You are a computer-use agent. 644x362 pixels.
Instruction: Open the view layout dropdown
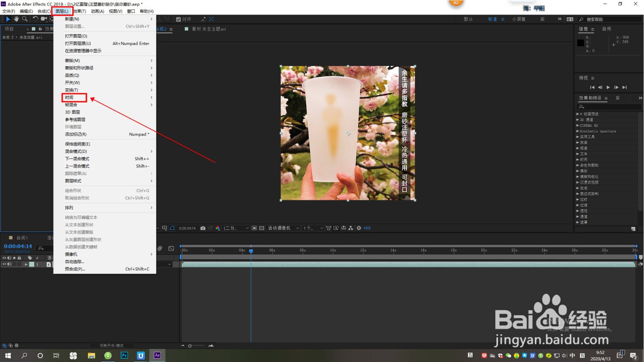point(313,228)
